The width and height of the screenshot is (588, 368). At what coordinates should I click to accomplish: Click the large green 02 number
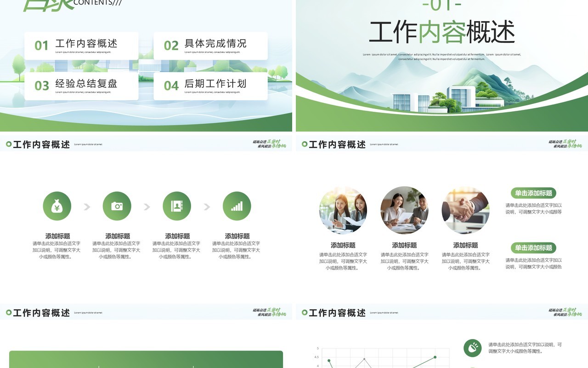click(171, 46)
